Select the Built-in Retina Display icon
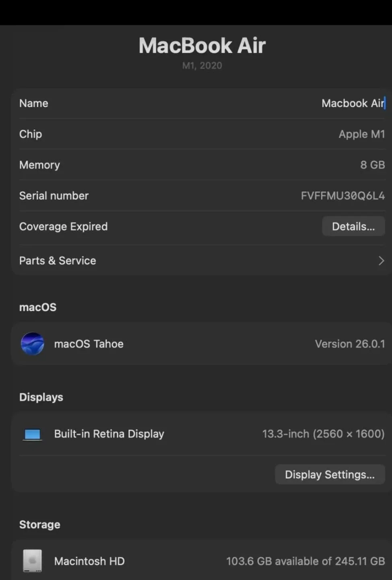 click(x=32, y=434)
